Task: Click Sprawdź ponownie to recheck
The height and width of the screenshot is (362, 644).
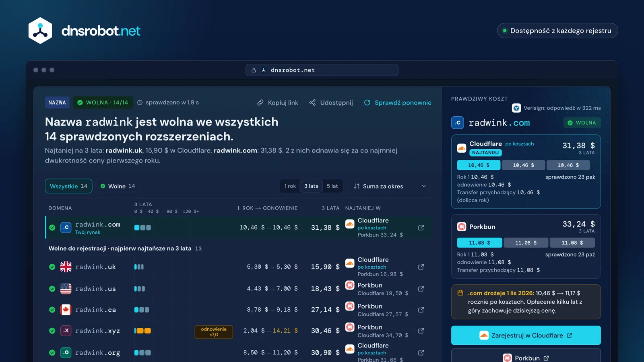Action: pyautogui.click(x=398, y=103)
